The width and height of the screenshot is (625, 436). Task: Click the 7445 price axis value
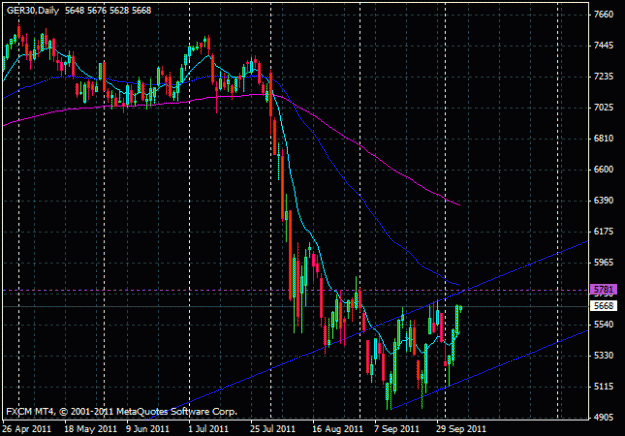coord(603,45)
